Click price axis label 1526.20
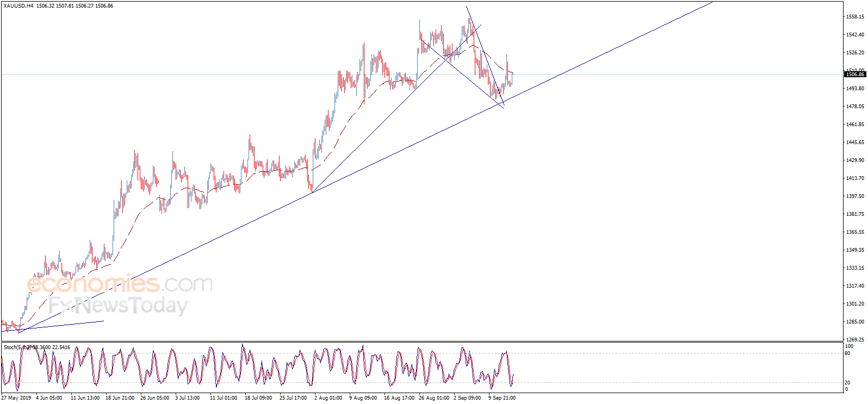 [855, 53]
